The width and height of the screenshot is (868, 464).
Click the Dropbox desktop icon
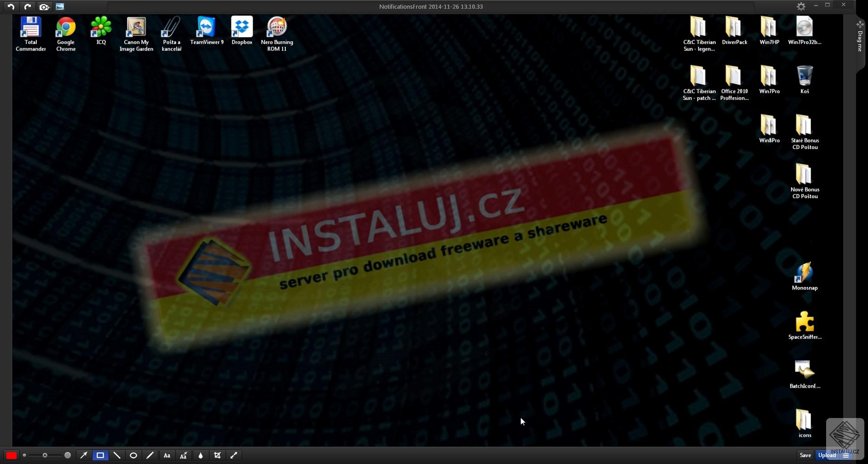click(x=242, y=31)
